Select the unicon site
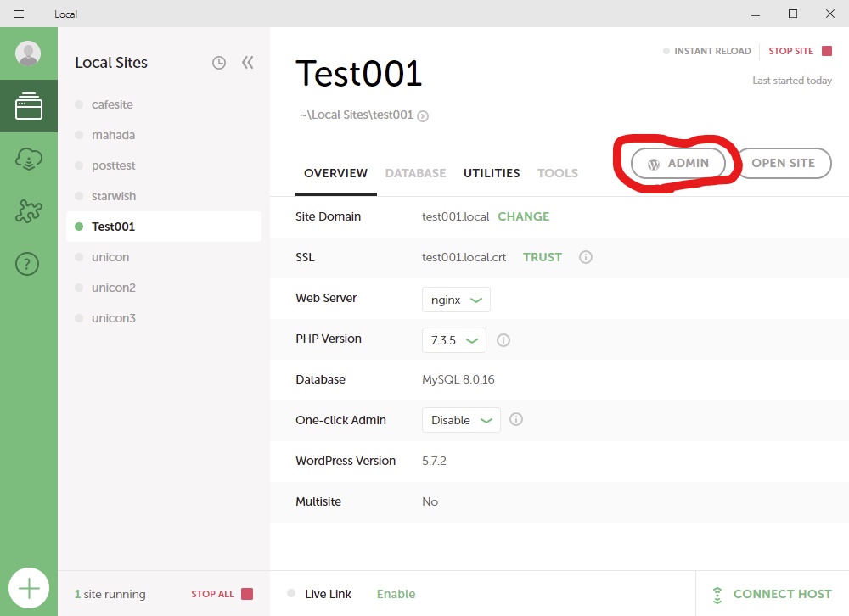The image size is (849, 616). click(x=164, y=257)
